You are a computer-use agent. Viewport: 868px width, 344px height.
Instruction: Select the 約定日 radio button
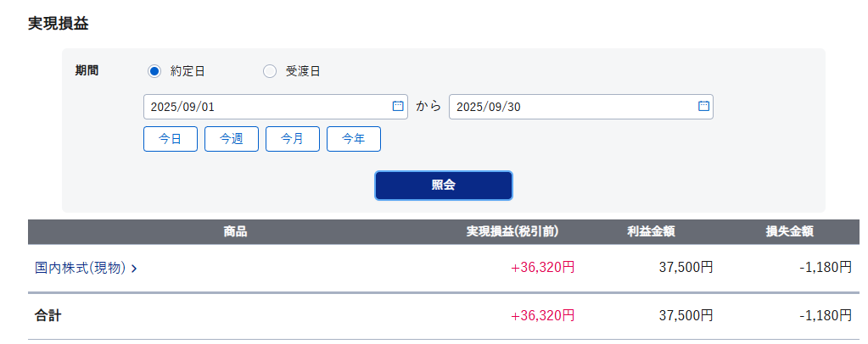tap(154, 71)
